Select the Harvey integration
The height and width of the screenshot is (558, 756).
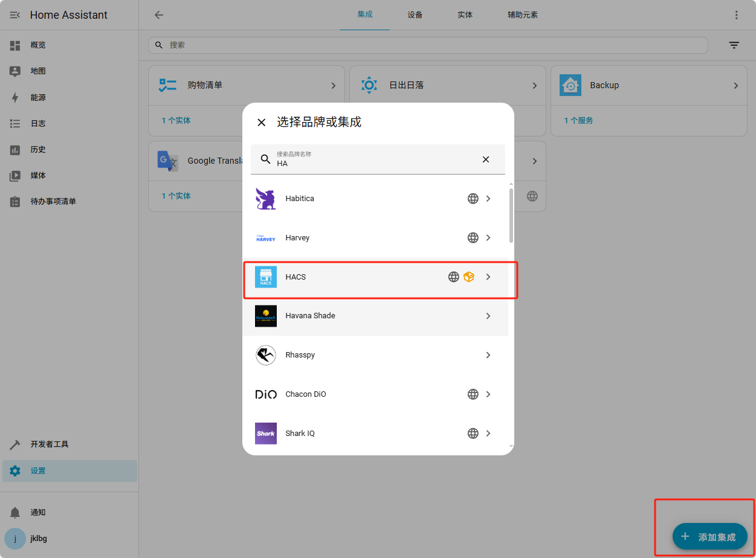point(375,238)
